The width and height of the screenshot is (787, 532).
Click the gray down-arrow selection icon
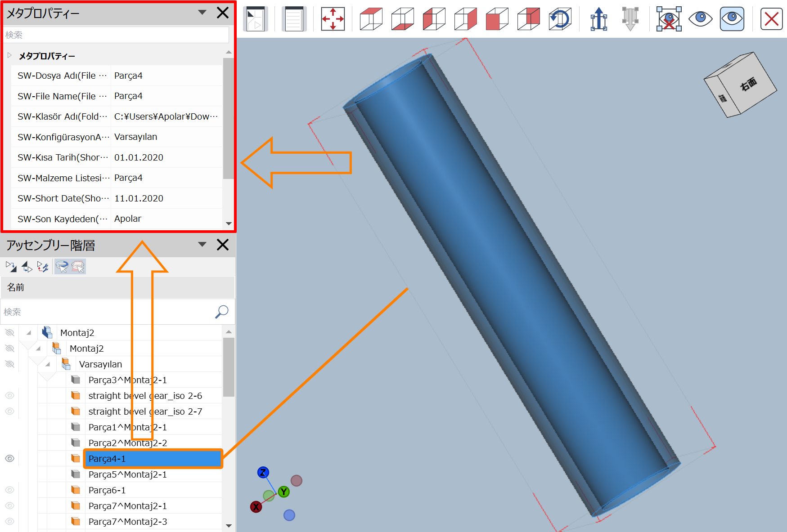click(x=630, y=19)
